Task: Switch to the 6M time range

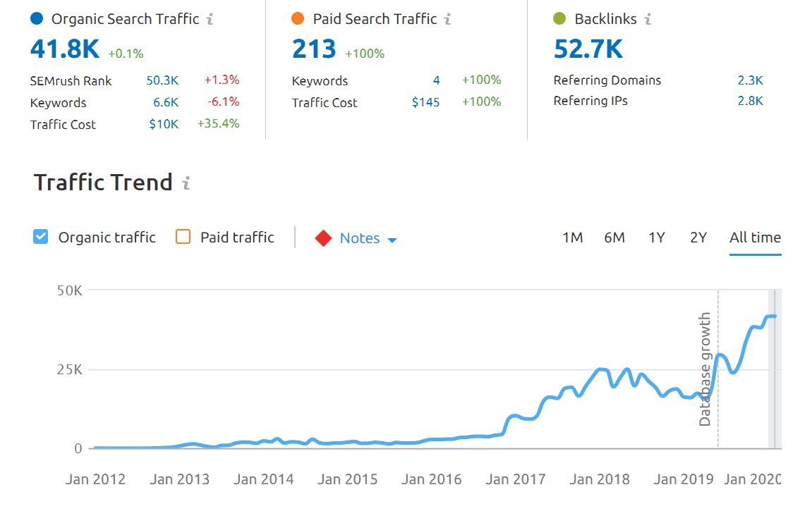Action: (x=614, y=238)
